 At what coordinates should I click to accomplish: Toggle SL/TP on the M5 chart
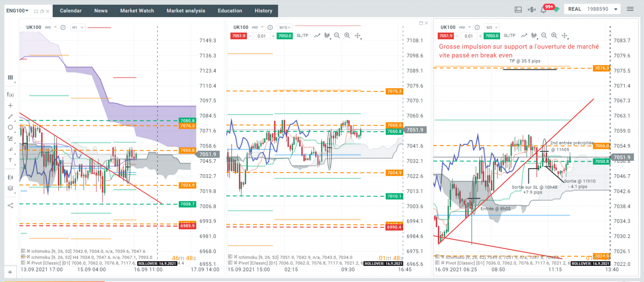click(x=509, y=36)
